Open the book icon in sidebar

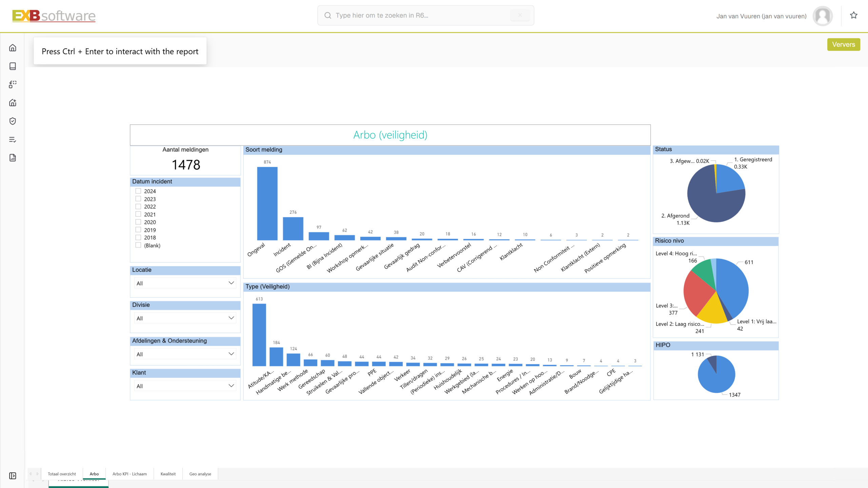coord(13,66)
